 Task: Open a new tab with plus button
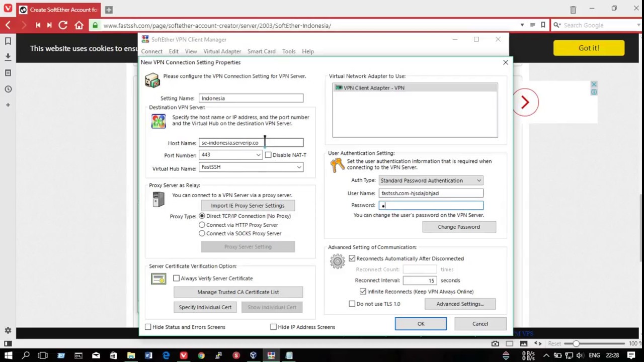pyautogui.click(x=109, y=10)
